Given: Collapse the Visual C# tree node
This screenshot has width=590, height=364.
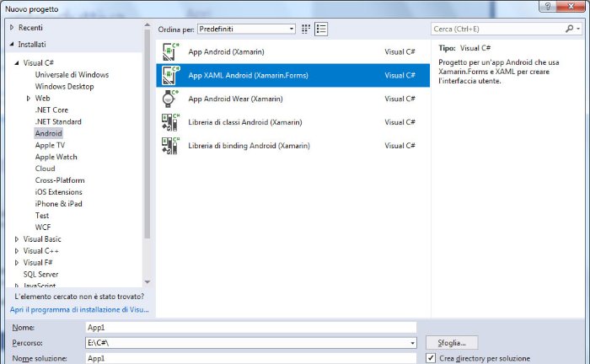Looking at the screenshot, I should 17,63.
